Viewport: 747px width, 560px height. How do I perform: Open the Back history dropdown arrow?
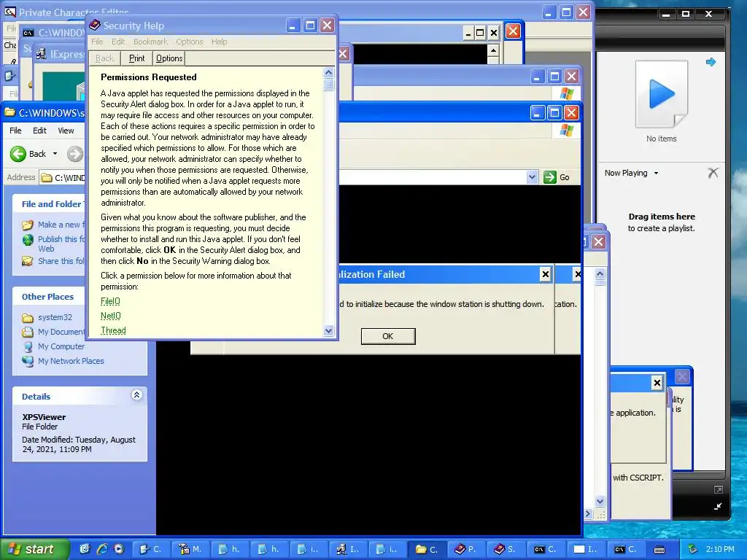tap(55, 154)
